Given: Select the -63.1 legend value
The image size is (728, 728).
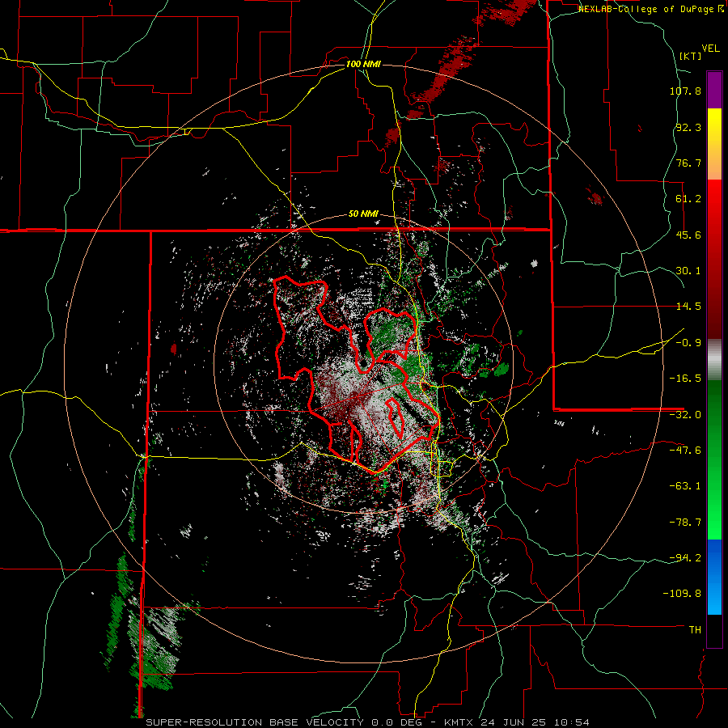Looking at the screenshot, I should [x=685, y=486].
